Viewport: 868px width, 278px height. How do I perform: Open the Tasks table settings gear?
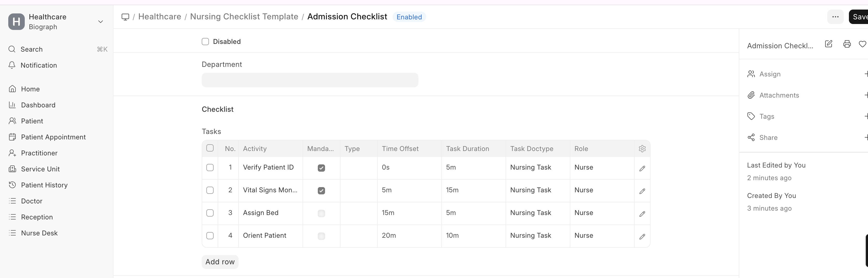pos(642,149)
